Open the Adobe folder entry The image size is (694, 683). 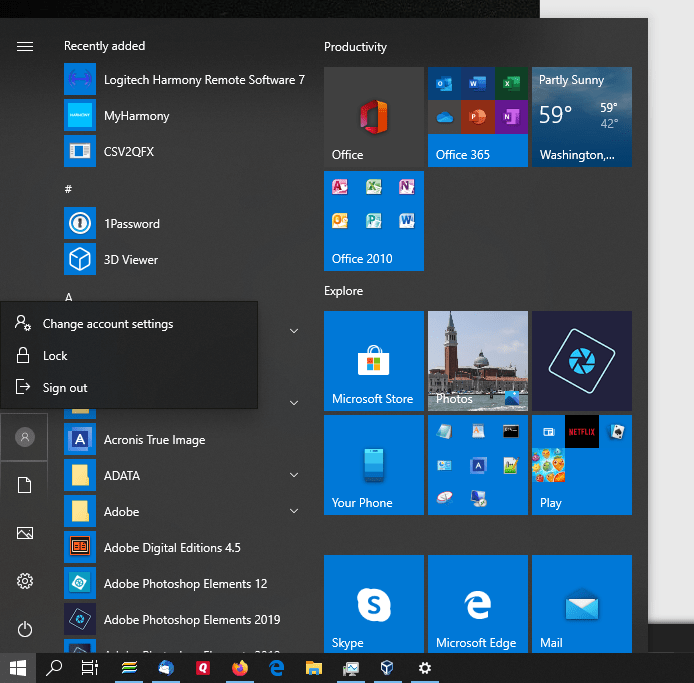(x=185, y=512)
